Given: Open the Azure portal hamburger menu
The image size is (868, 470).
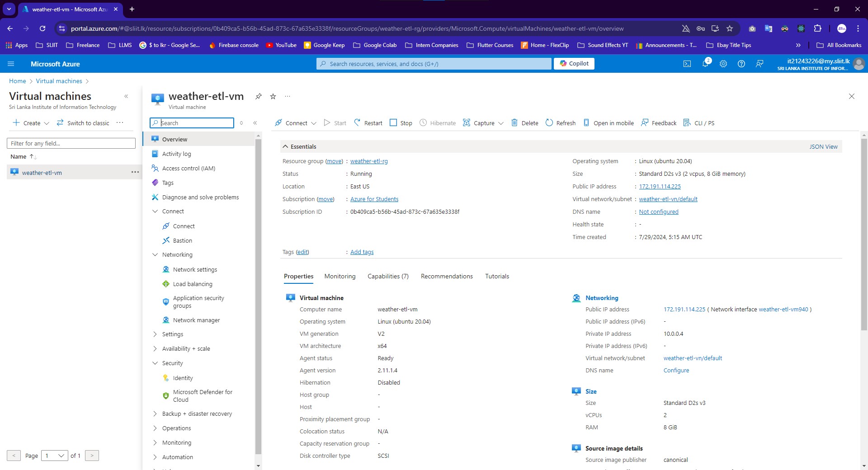Looking at the screenshot, I should coord(11,64).
